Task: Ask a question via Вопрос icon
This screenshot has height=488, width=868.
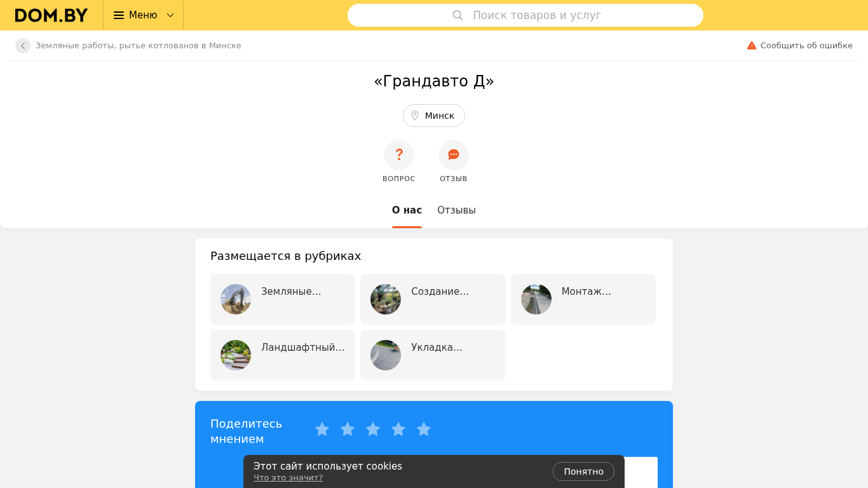Action: click(399, 155)
